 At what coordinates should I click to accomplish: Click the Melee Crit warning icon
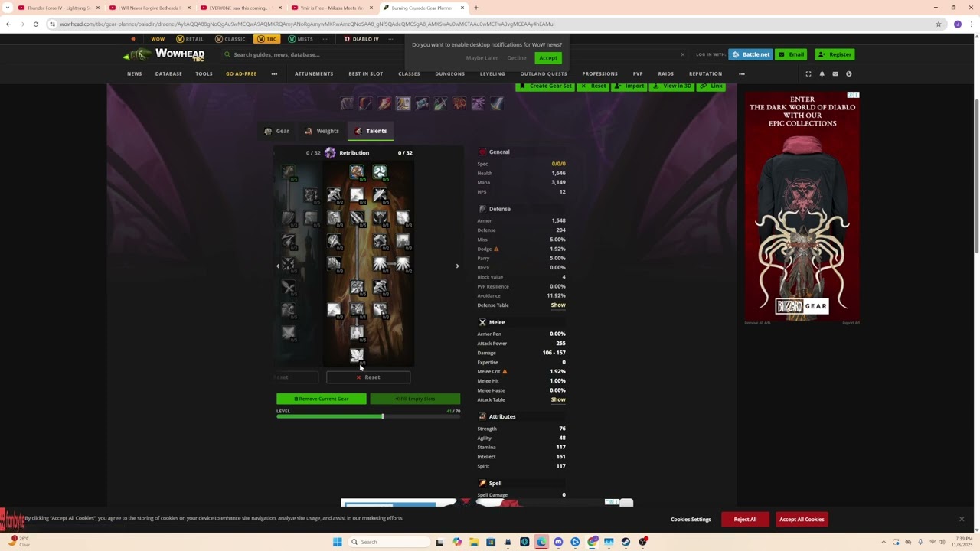505,371
